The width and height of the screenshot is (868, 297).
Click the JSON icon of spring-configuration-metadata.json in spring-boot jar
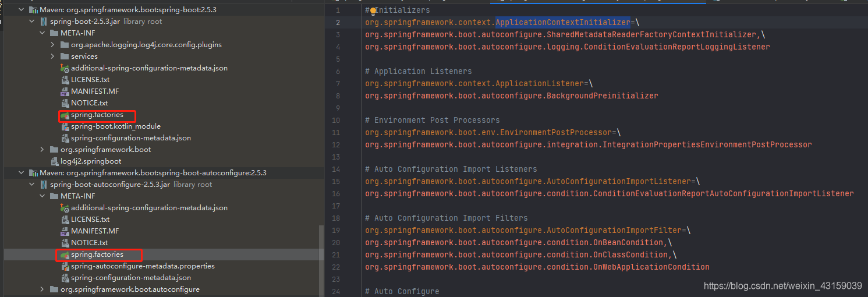[65, 138]
